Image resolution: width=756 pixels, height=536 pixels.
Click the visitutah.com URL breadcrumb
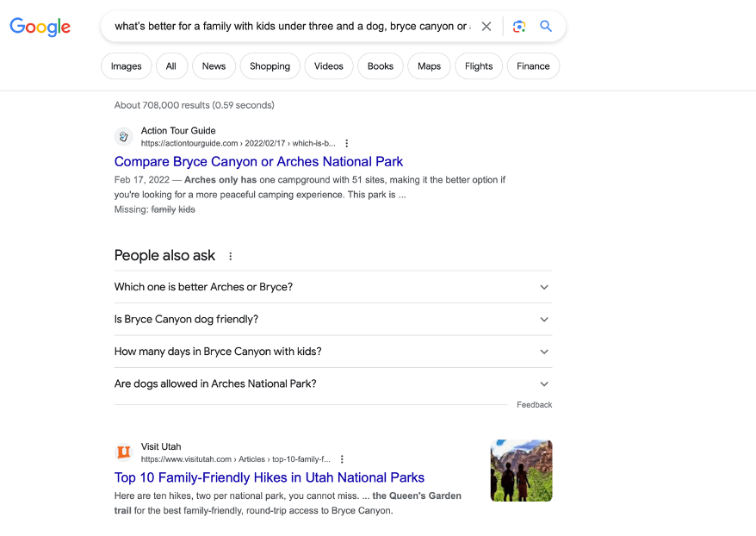235,459
